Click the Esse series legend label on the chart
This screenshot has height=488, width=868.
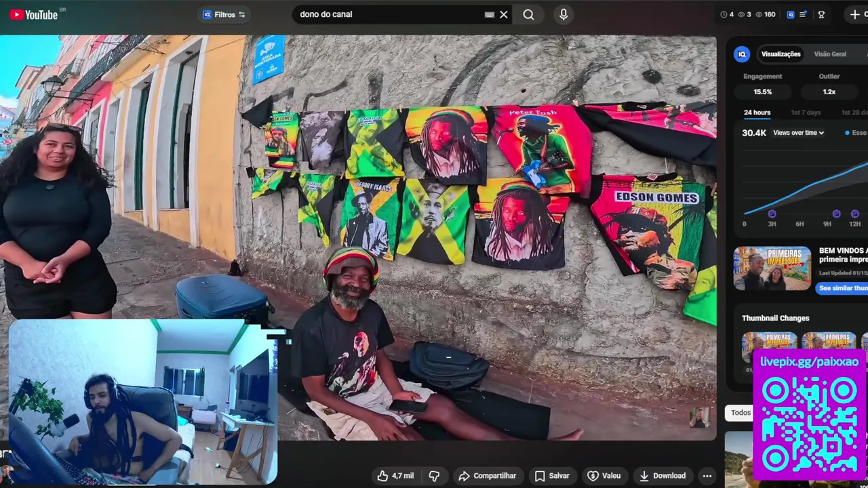coord(856,133)
